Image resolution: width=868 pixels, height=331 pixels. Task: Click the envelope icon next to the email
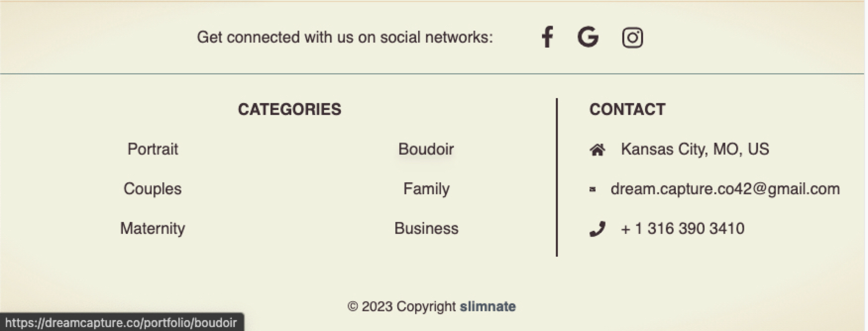[593, 189]
